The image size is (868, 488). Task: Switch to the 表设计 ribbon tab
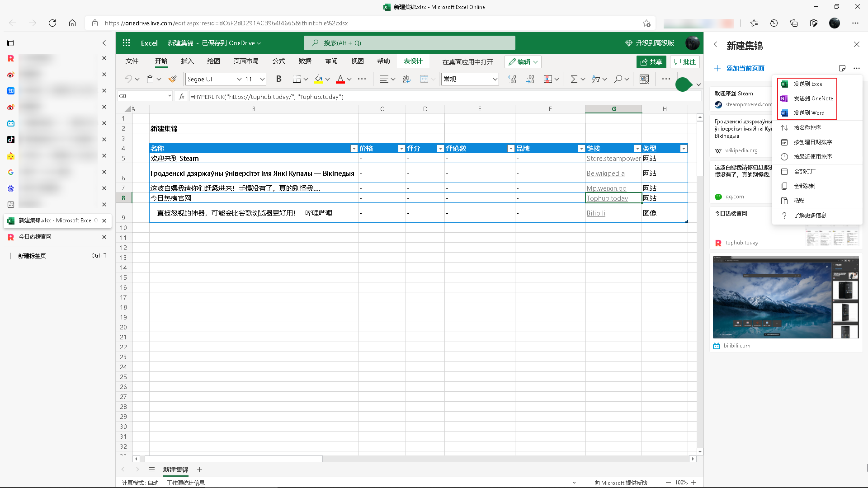[413, 61]
